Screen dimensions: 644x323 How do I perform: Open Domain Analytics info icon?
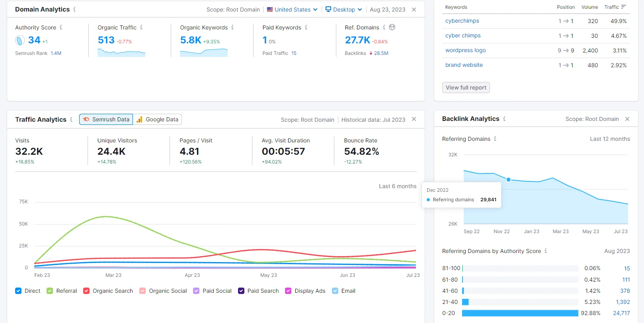tap(74, 9)
